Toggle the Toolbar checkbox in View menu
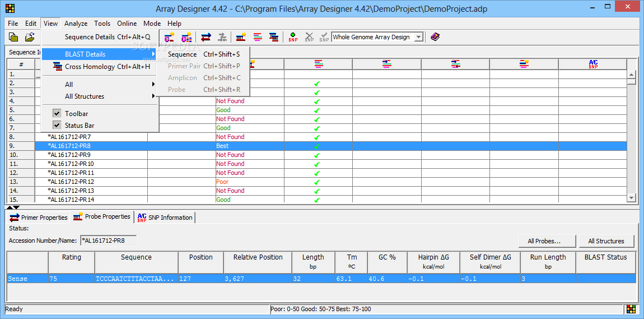644x319 pixels. pos(57,113)
